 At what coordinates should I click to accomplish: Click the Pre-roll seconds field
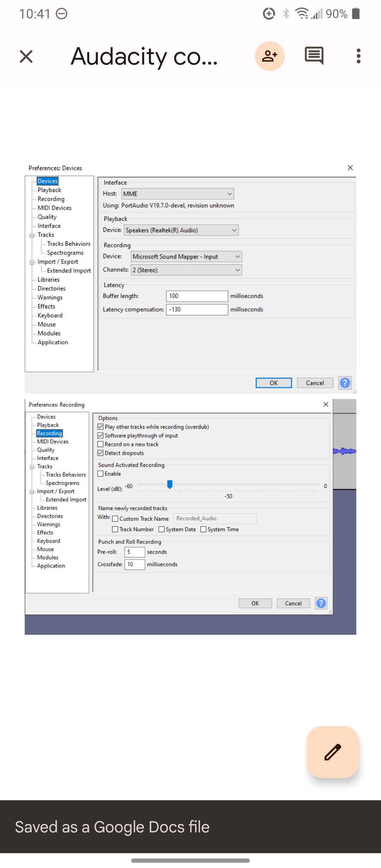click(135, 552)
